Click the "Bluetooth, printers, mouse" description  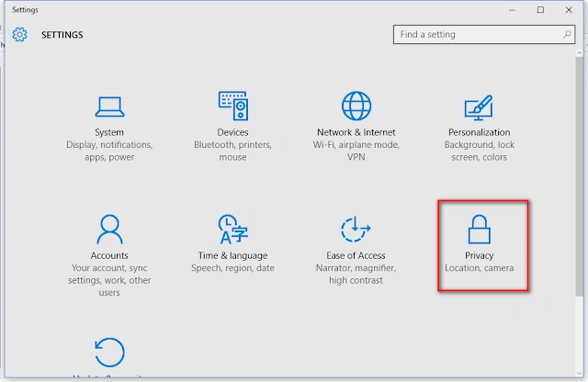pyautogui.click(x=232, y=151)
